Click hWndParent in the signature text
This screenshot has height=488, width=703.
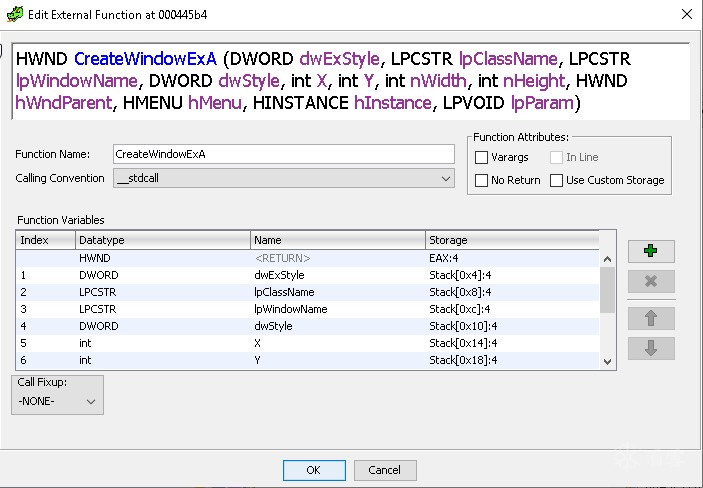[x=63, y=103]
